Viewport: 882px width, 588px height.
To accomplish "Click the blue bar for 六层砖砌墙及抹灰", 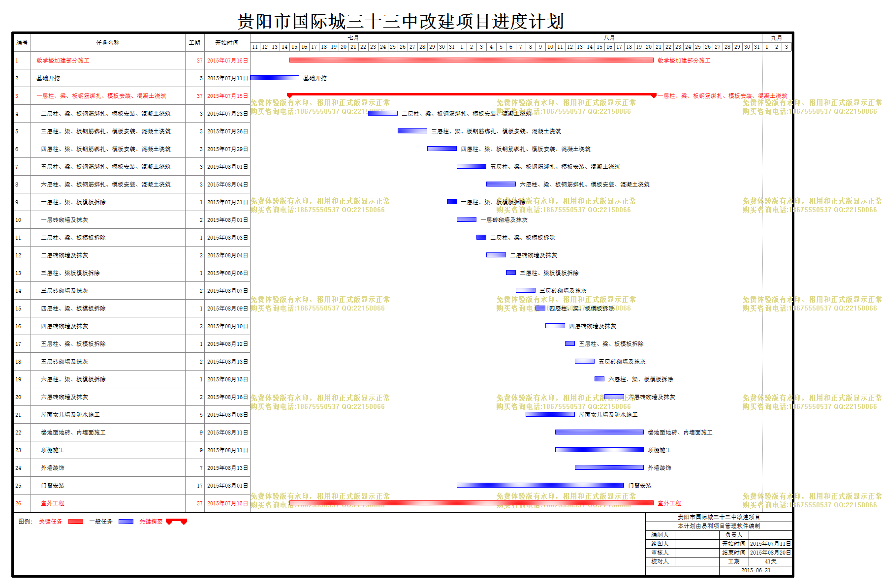I will point(614,397).
